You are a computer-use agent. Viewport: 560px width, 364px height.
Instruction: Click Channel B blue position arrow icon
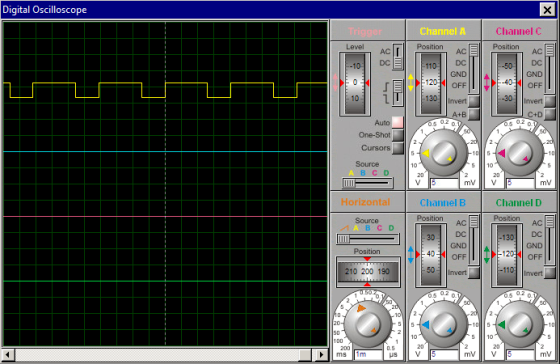click(x=411, y=255)
